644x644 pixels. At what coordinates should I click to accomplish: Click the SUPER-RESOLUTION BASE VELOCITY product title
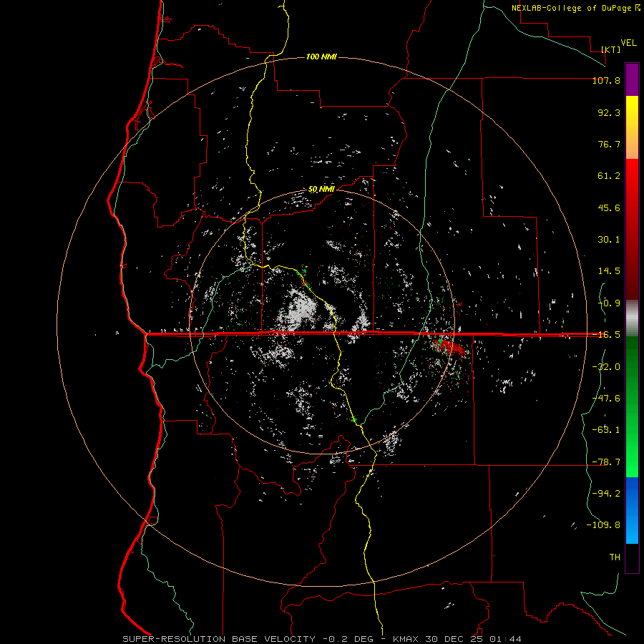coord(219,639)
